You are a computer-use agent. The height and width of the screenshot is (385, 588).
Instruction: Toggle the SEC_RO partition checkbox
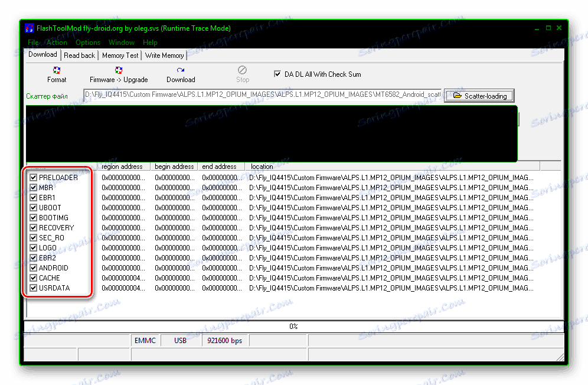click(34, 238)
